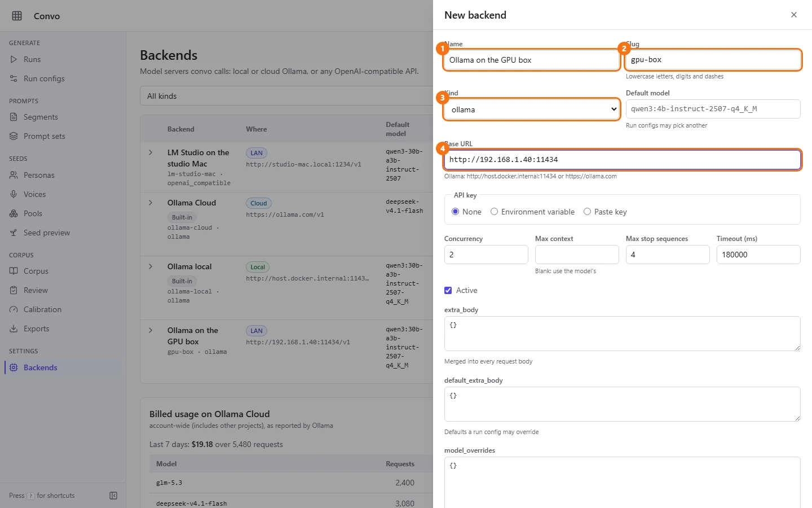Image resolution: width=812 pixels, height=508 pixels.
Task: Click the Calibration gauge icon
Action: (x=14, y=309)
